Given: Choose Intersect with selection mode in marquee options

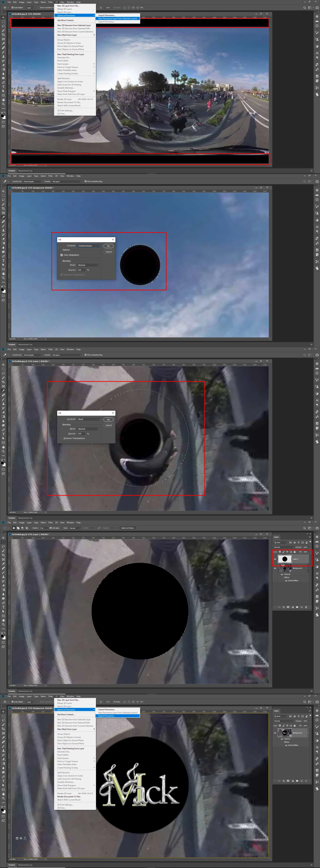Looking at the screenshot, I should (x=27, y=528).
